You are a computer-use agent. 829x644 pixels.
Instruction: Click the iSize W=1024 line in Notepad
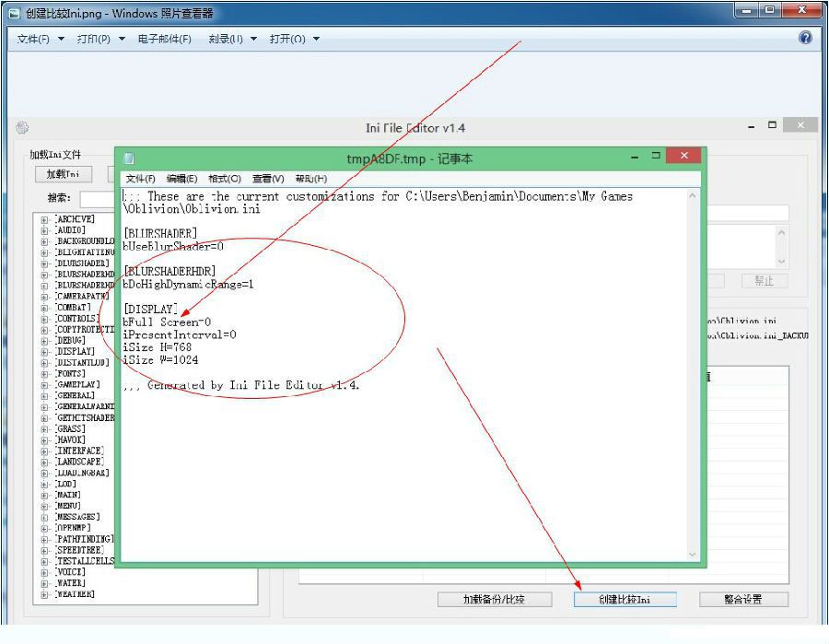coord(160,360)
